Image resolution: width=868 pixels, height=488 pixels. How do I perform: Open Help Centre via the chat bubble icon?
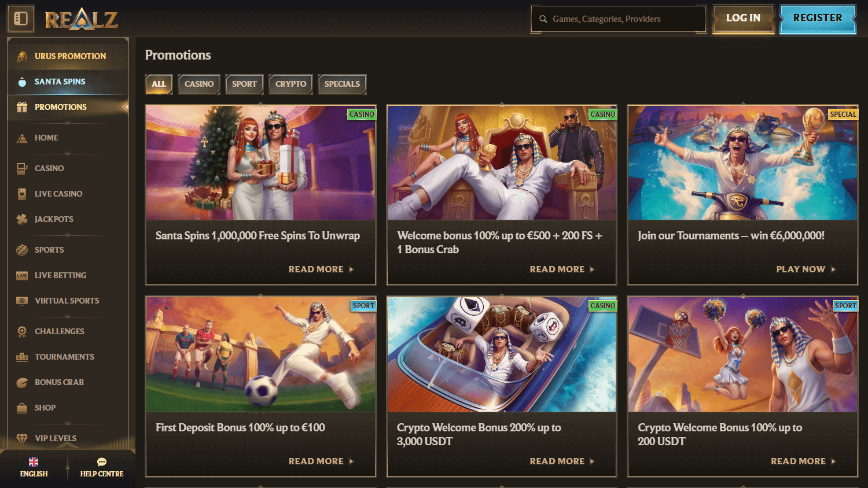coord(102,462)
